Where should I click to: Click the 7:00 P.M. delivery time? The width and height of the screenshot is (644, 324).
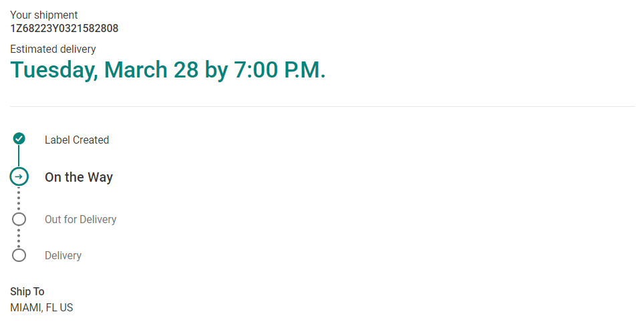[x=279, y=70]
